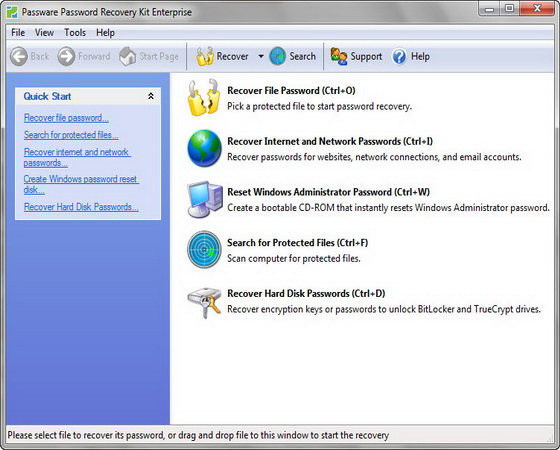Open the View menu
This screenshot has width=560, height=450.
coord(44,32)
